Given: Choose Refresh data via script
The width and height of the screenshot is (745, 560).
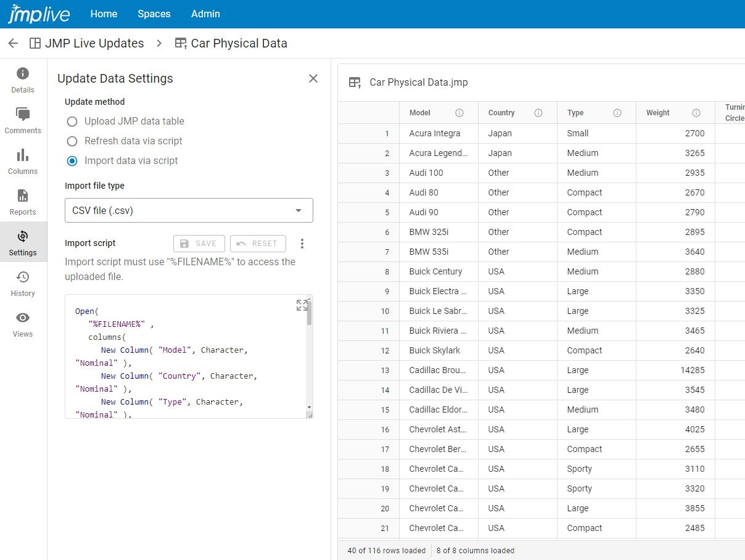Looking at the screenshot, I should 72,141.
